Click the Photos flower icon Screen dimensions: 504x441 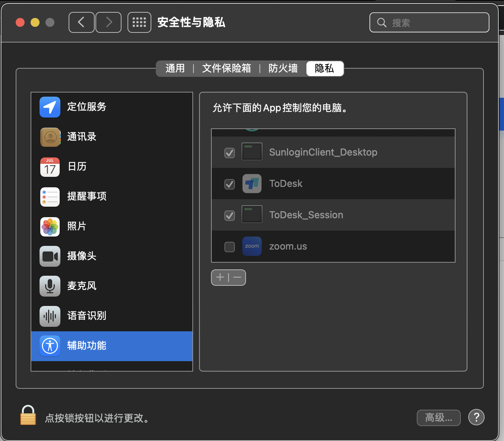tap(50, 226)
